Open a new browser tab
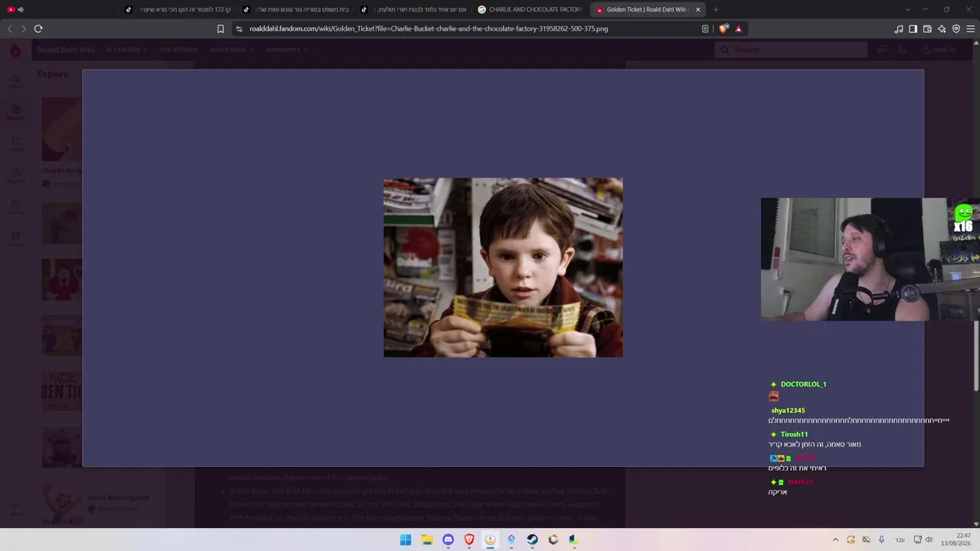The image size is (980, 551). (x=716, y=10)
